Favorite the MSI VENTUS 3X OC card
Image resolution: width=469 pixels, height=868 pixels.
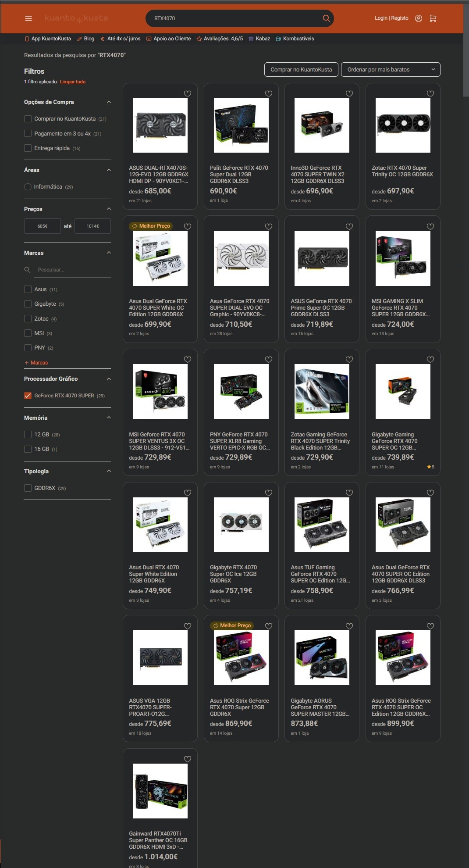point(188,360)
